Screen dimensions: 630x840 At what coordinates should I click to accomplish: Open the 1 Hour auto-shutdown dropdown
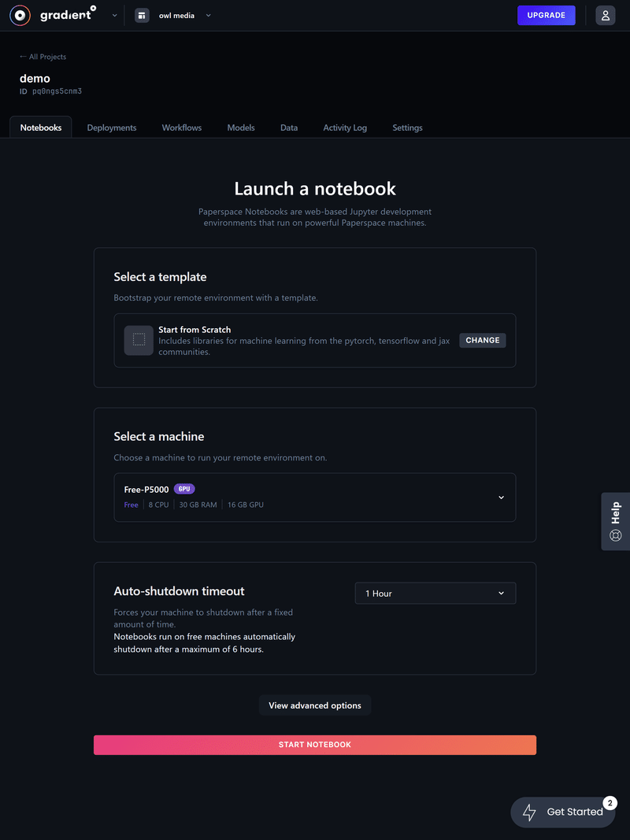pos(435,593)
